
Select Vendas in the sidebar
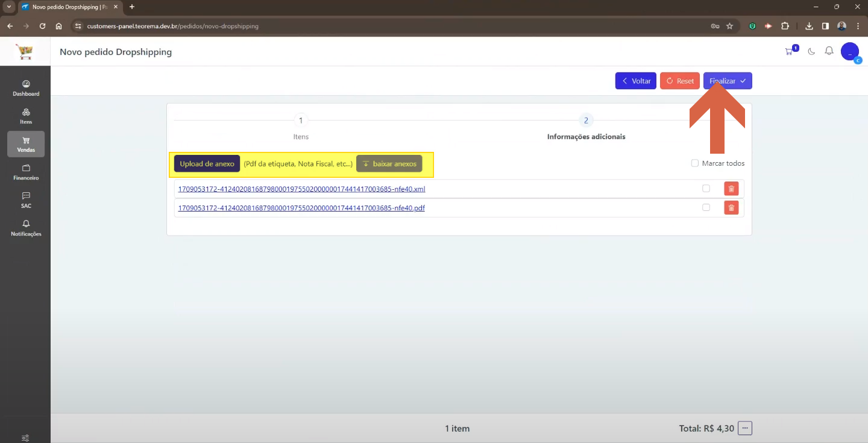tap(26, 144)
